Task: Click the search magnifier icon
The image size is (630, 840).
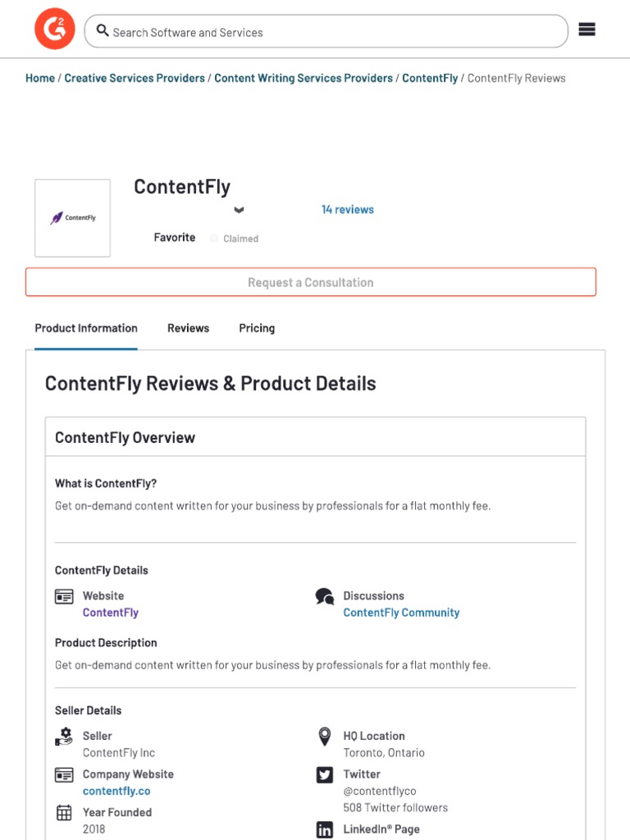Action: [x=103, y=31]
